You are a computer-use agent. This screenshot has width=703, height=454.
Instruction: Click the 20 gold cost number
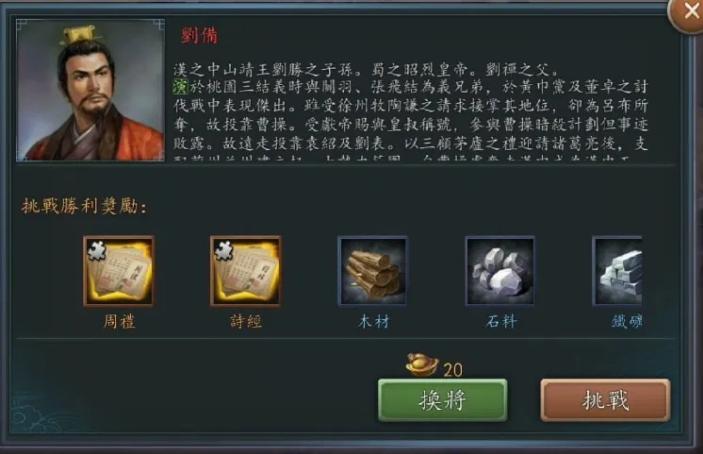[x=453, y=370]
